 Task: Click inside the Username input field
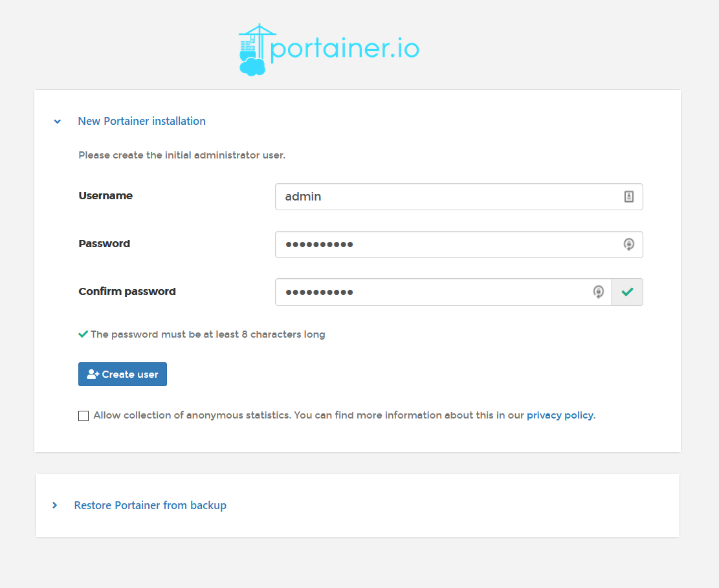[x=453, y=196]
